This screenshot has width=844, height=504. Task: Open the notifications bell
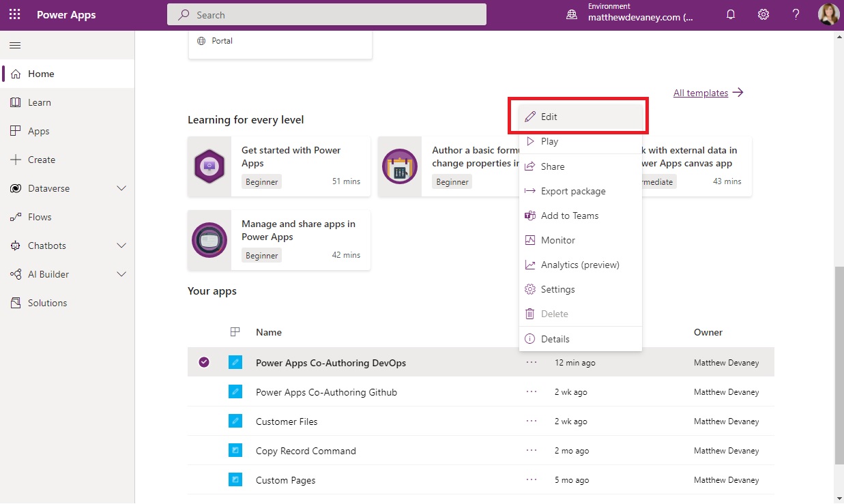point(731,14)
